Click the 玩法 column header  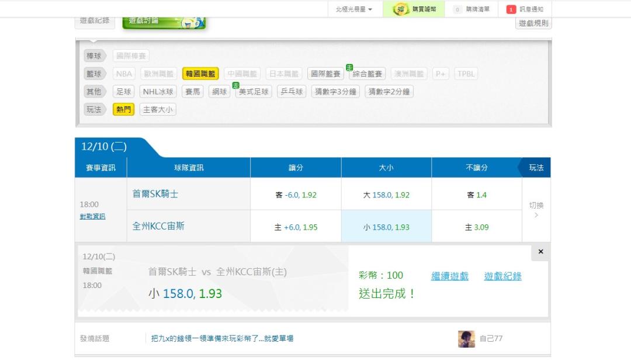click(536, 168)
